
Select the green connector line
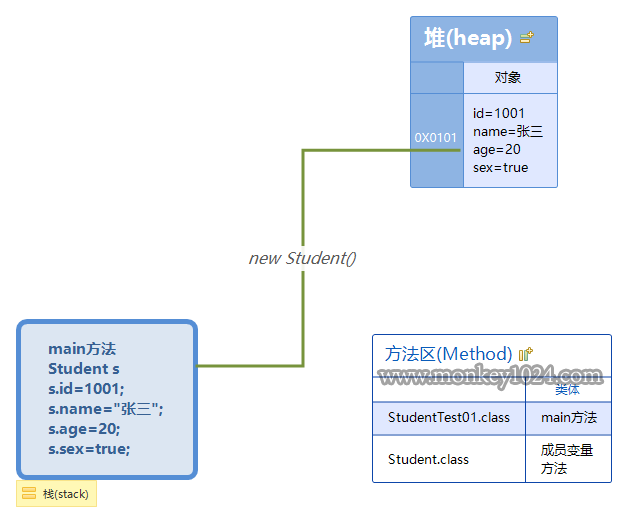click(303, 200)
